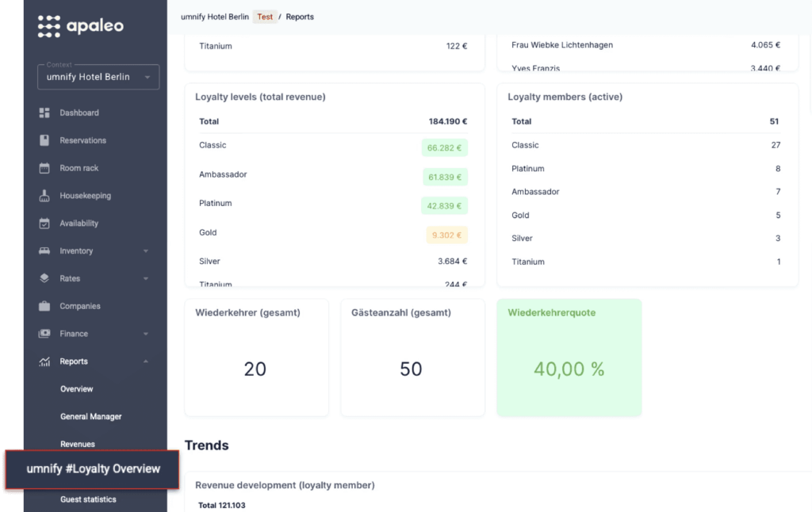812x512 pixels.
Task: Click the Housekeeping broom icon
Action: 44,196
